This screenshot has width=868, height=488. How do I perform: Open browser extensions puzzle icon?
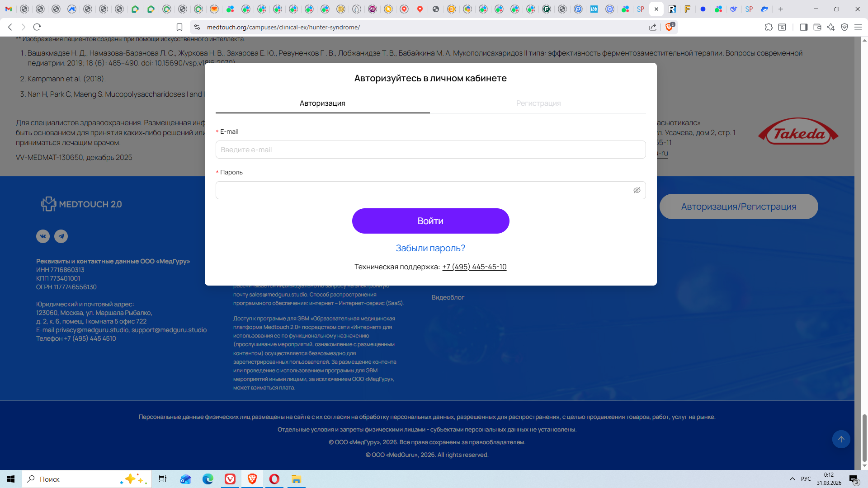(769, 27)
